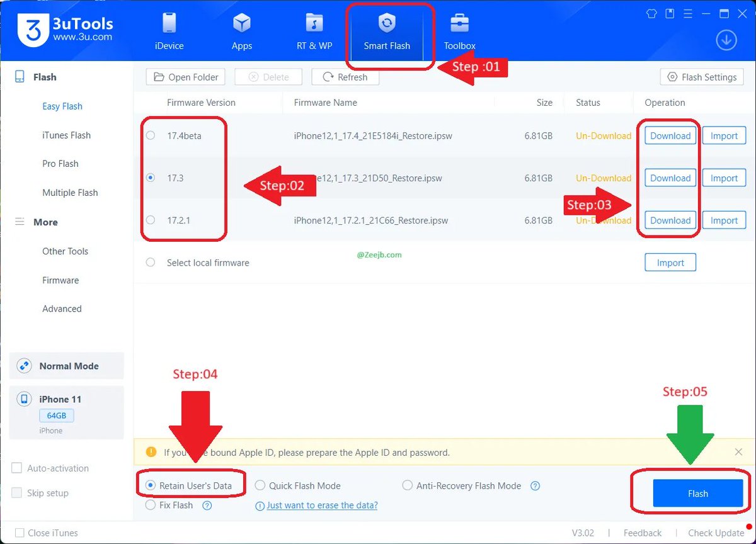Viewport: 756px width, 544px height.
Task: Click the iPhone12,1_17.4_21E5184i_Restore.ipsw file name
Action: point(374,135)
